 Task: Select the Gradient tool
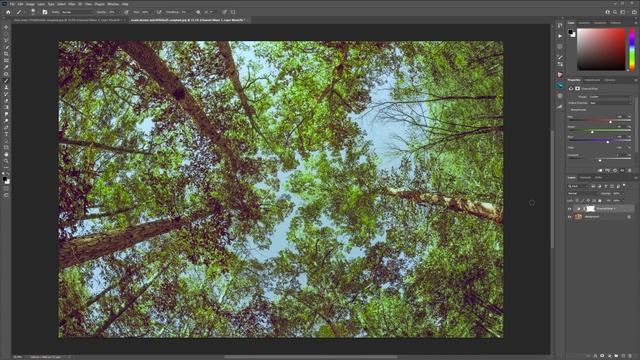6,107
